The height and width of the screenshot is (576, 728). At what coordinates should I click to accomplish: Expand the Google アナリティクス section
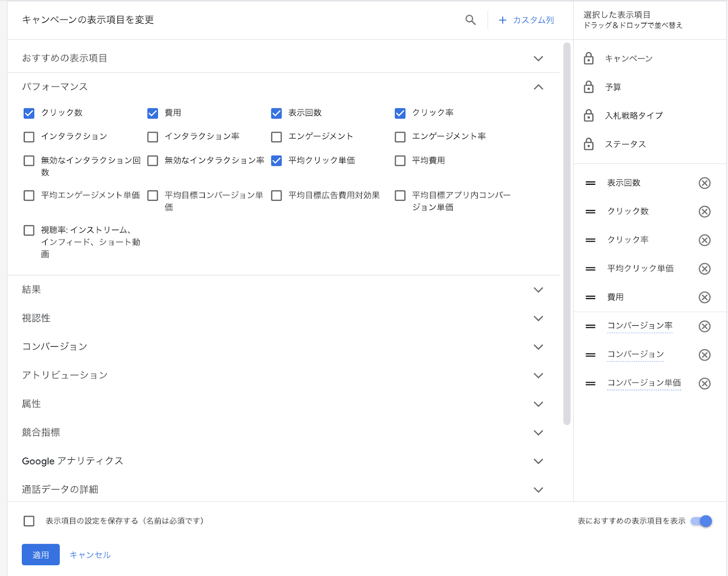tap(538, 461)
